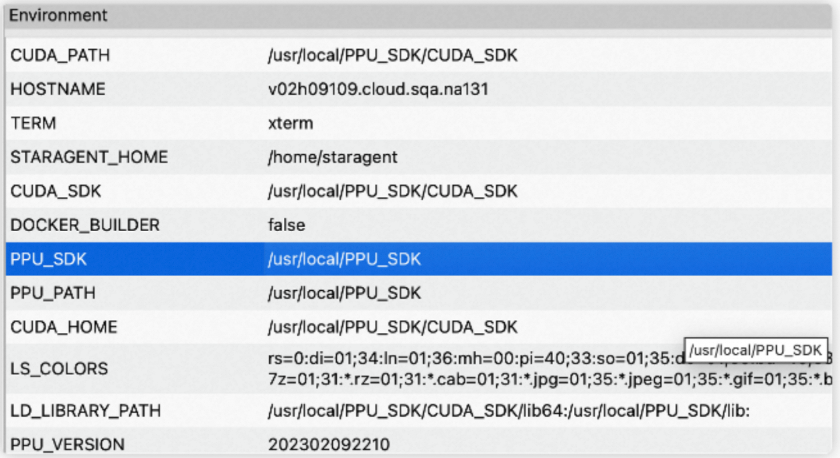Select the xterm value
Screen dimensions: 840x458
[x=290, y=123]
